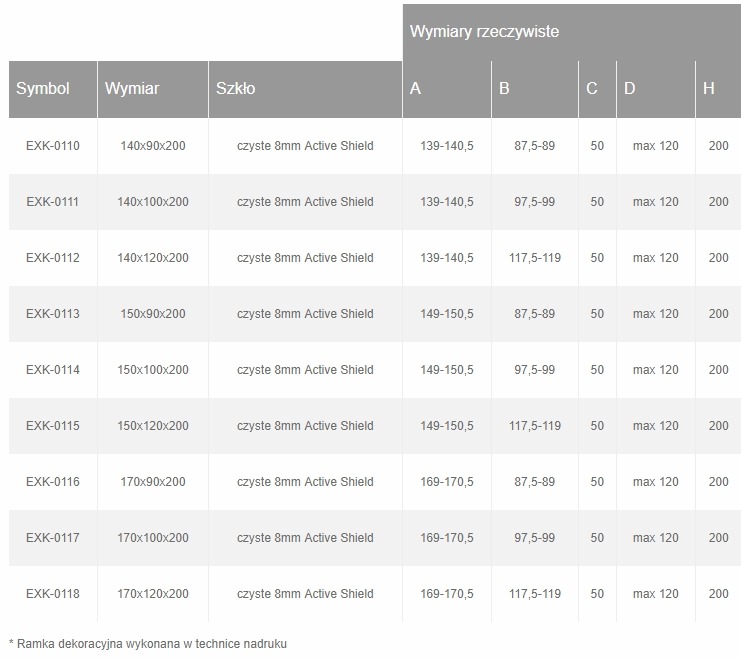
Task: Click the 140x120x200 dimension cell
Action: pos(153,258)
